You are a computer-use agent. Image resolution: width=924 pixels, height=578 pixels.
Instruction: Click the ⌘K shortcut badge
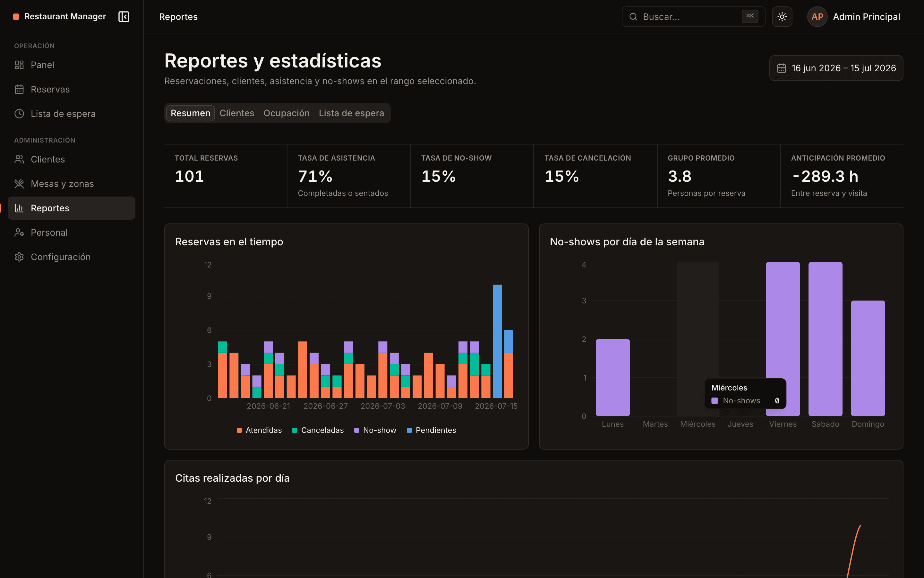(749, 16)
